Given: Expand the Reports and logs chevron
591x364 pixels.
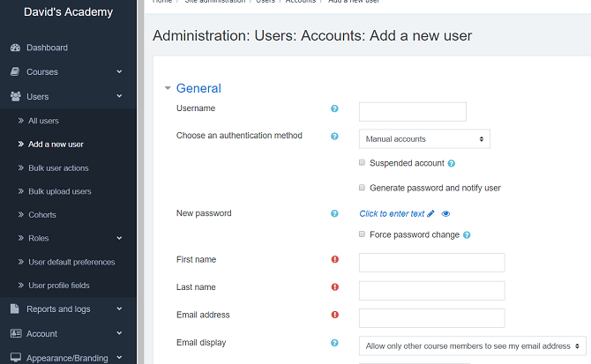Looking at the screenshot, I should click(x=119, y=308).
